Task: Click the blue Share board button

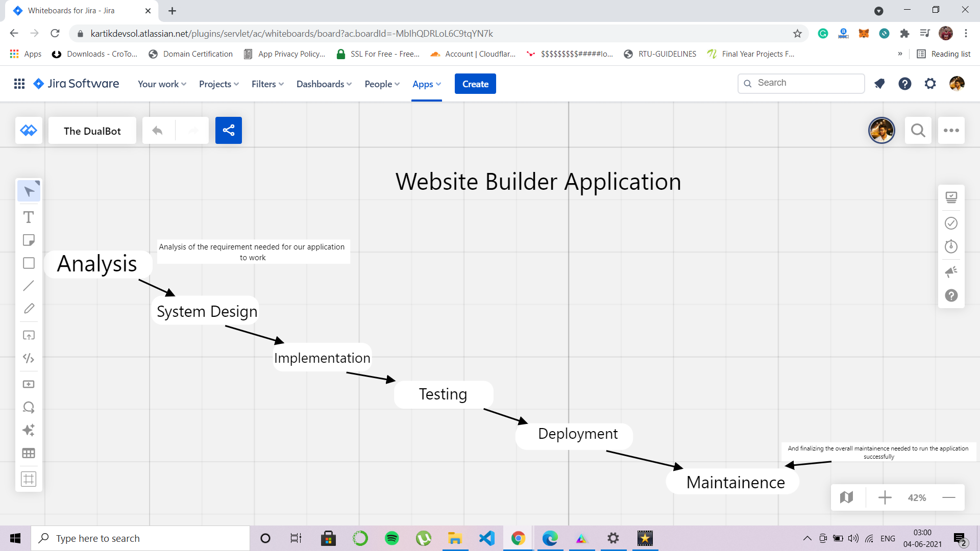Action: [228, 131]
